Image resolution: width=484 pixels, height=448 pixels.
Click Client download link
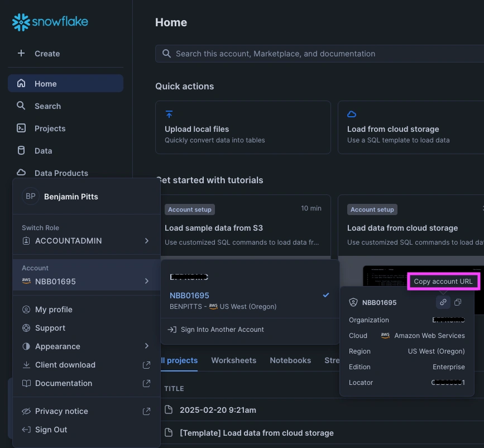(x=87, y=365)
